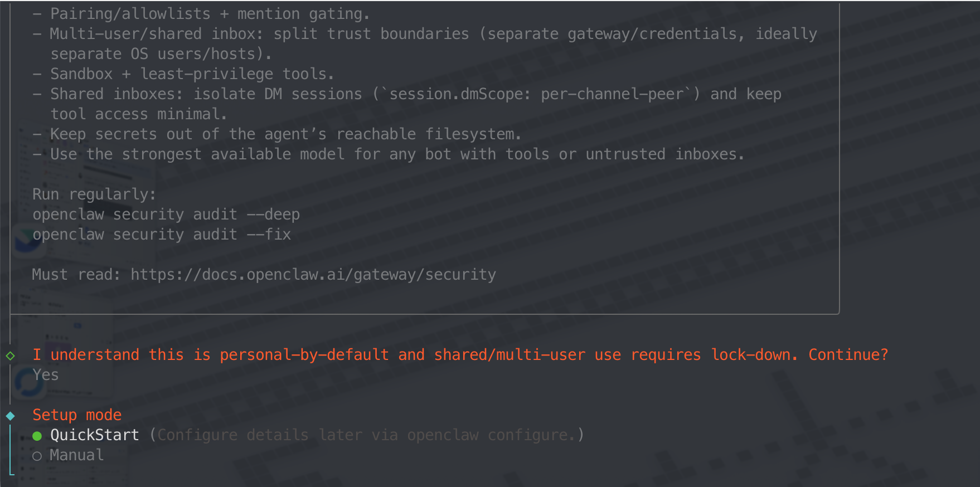980x487 pixels.
Task: Select the QuickStart green radio dot
Action: 37,436
